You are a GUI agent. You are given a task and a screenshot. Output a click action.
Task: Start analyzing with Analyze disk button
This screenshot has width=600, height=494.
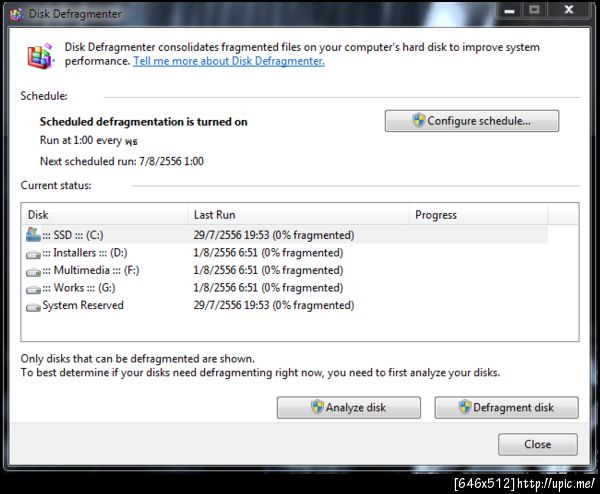(x=349, y=408)
